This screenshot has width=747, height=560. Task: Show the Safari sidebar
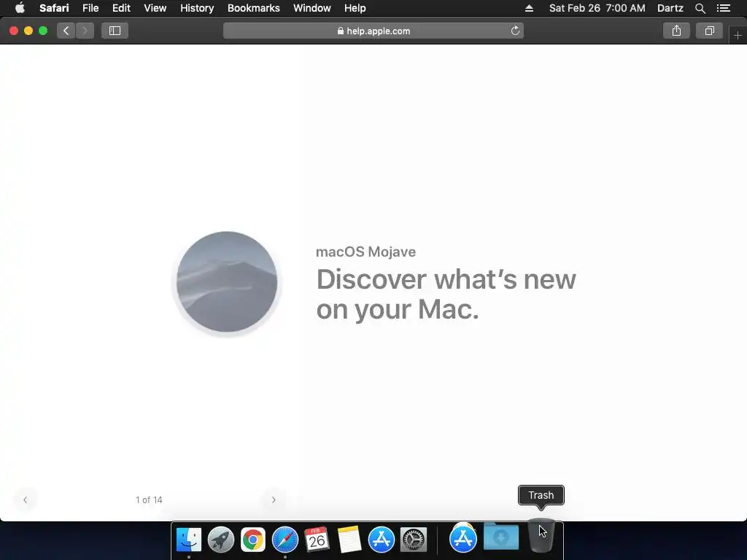click(x=115, y=31)
